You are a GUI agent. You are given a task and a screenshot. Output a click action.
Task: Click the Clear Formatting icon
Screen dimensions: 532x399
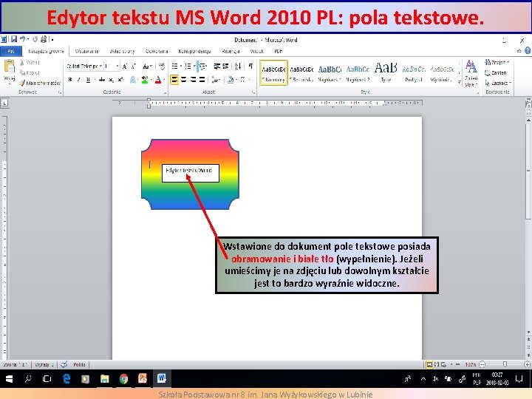tap(162, 66)
